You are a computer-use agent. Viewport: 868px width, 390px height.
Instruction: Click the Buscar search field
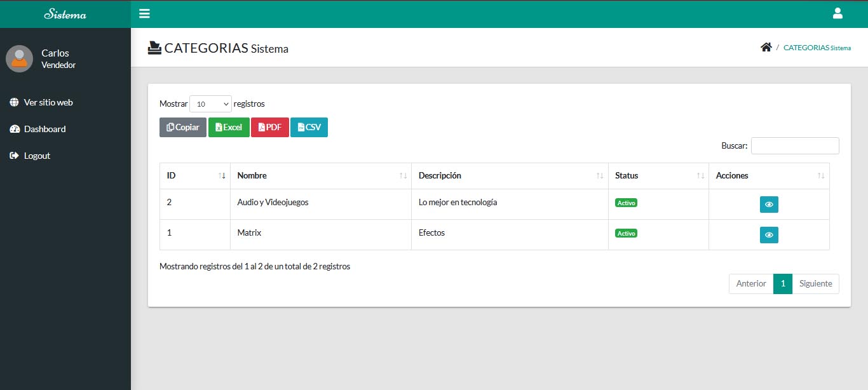click(794, 146)
